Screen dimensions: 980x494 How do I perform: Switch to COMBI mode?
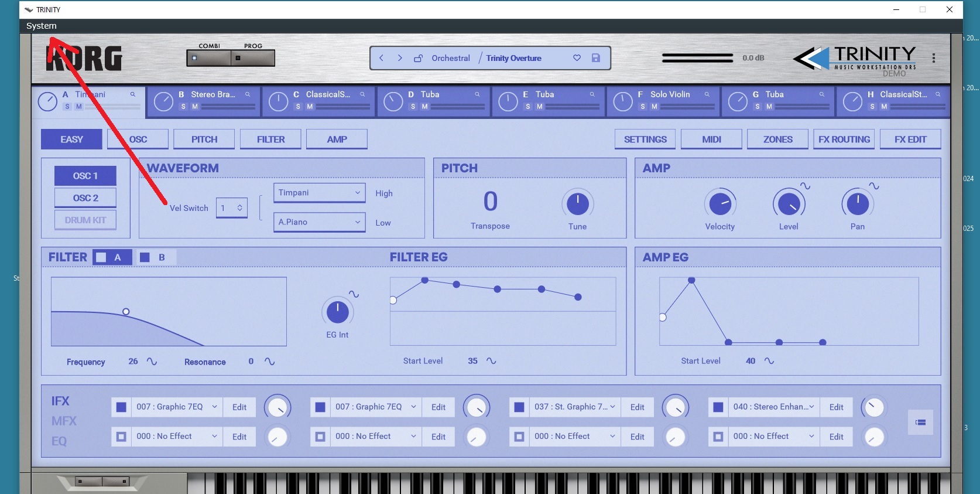coord(209,58)
